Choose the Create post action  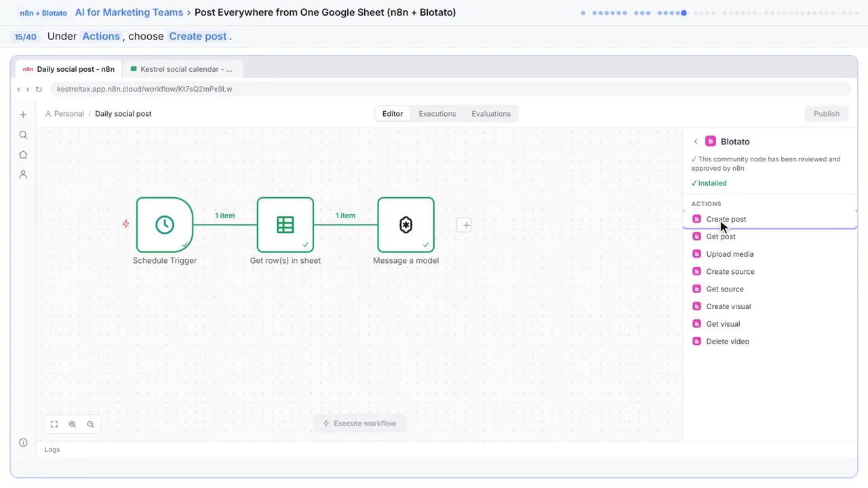[x=770, y=219]
